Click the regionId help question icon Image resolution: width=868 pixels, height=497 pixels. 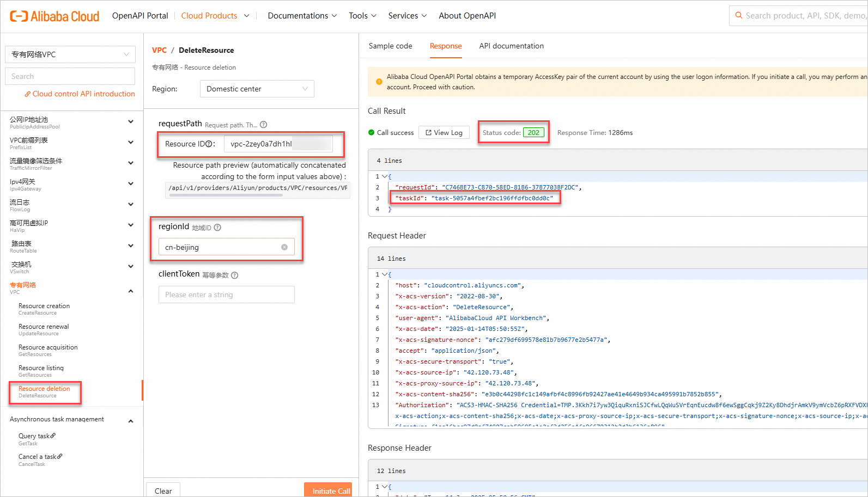point(217,228)
